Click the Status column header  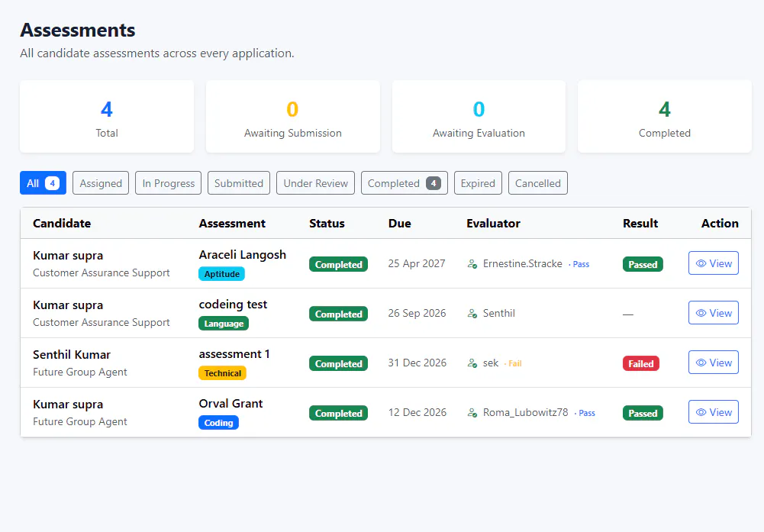[327, 224]
